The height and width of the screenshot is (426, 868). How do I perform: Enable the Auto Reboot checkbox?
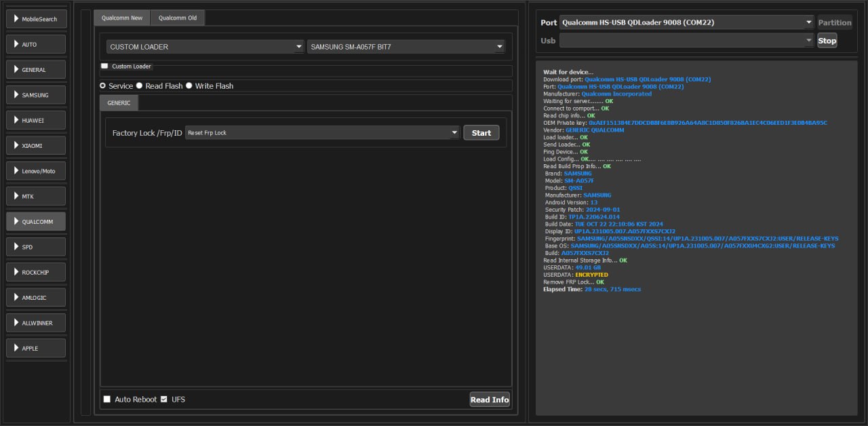pyautogui.click(x=106, y=400)
